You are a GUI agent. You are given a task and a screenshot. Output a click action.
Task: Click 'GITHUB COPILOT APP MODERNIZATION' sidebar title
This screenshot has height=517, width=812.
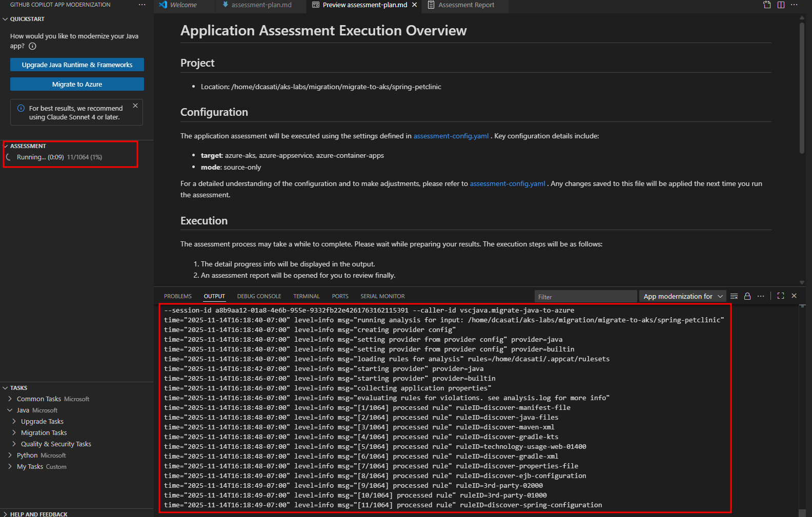60,5
